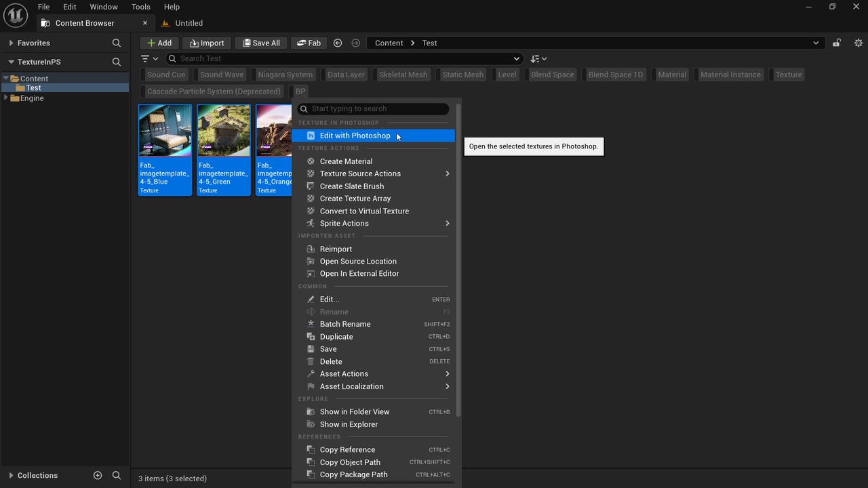Open Content Browser settings gear
This screenshot has width=868, height=488.
(859, 43)
